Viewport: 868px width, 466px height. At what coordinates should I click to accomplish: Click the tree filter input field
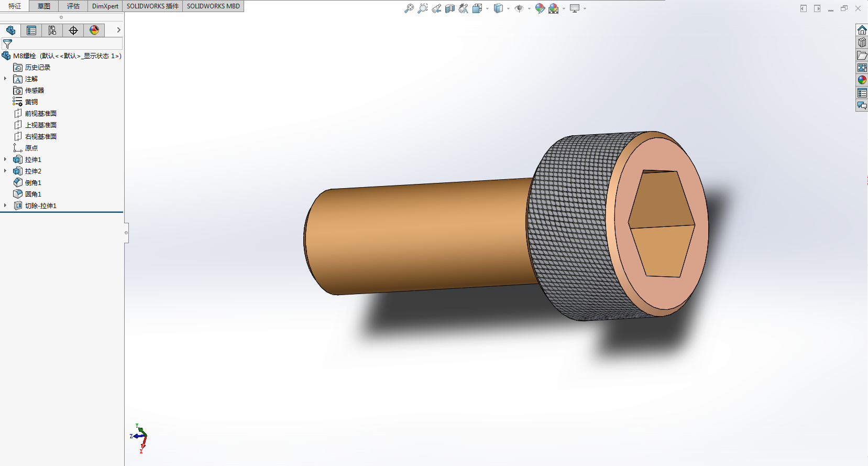point(67,44)
